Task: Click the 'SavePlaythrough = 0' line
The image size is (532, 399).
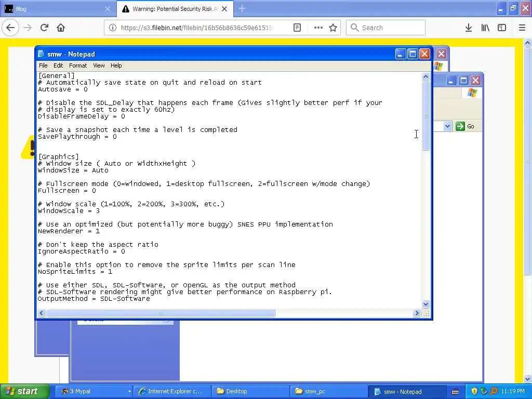Action: pyautogui.click(x=77, y=137)
